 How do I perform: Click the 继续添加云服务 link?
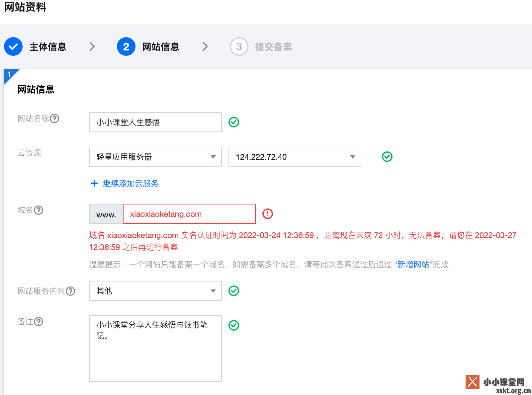coord(131,183)
